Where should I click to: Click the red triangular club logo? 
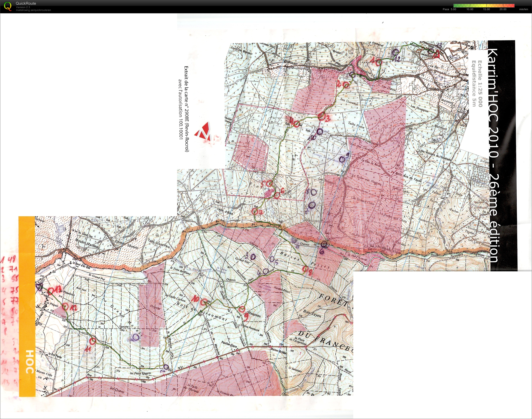point(203,131)
